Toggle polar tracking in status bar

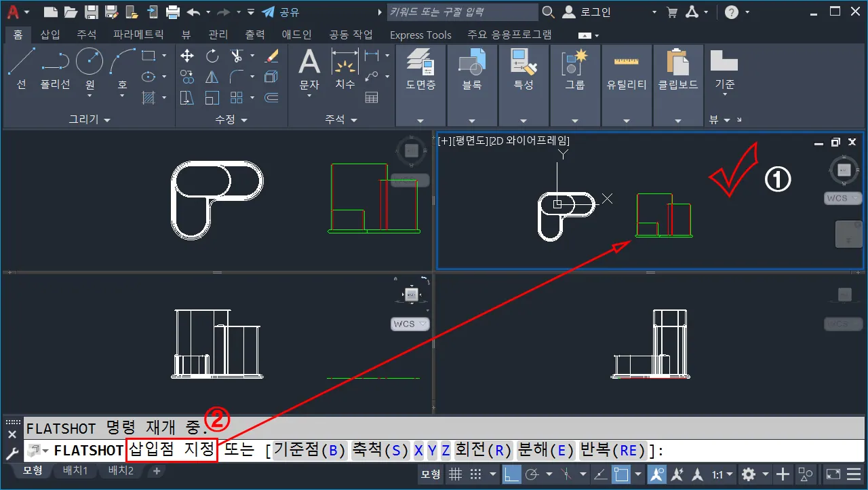[532, 474]
